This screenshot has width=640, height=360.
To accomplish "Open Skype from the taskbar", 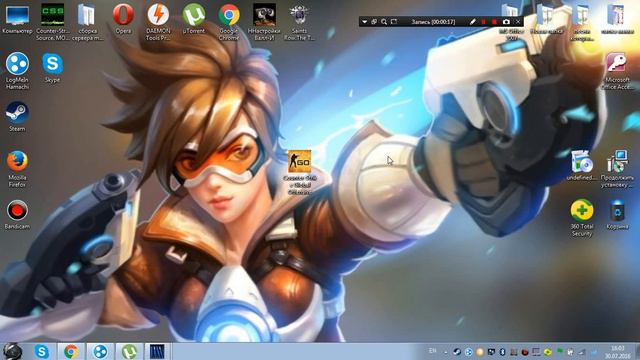I will point(42,351).
